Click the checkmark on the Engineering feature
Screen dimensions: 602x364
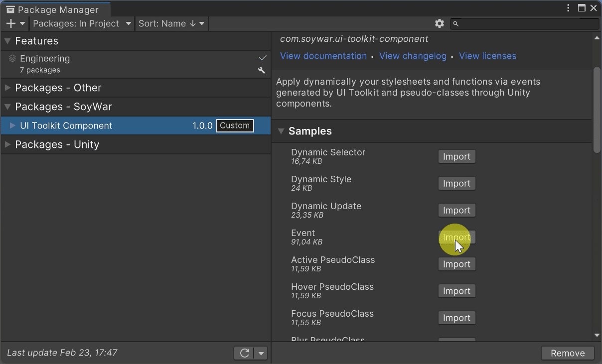(x=262, y=57)
